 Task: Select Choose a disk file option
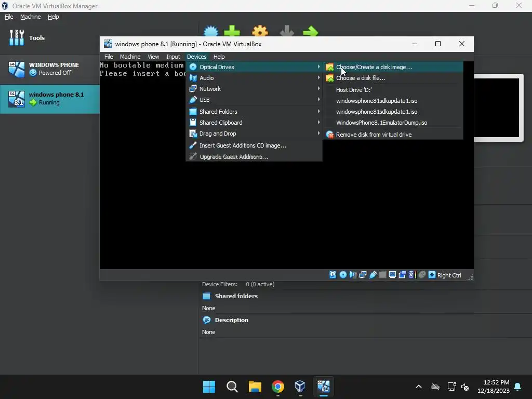(393, 78)
